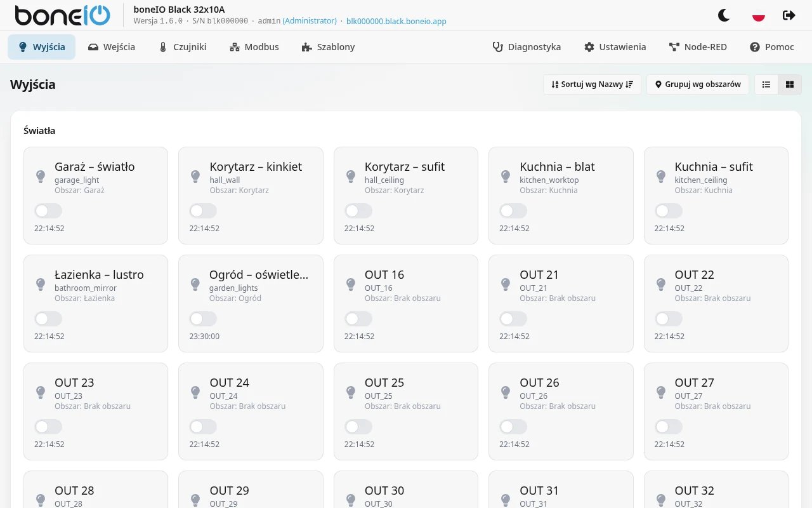
Task: Toggle the OUT 26 switch
Action: [513, 427]
